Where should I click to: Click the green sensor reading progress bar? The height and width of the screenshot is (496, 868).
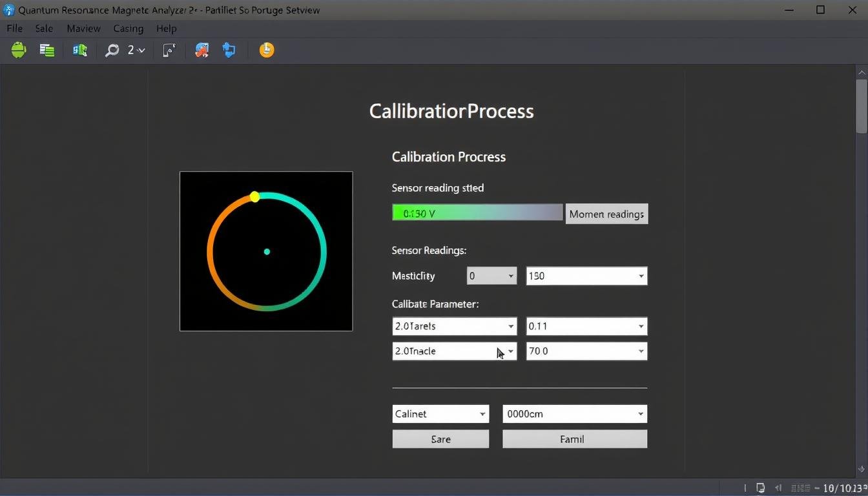(x=477, y=213)
